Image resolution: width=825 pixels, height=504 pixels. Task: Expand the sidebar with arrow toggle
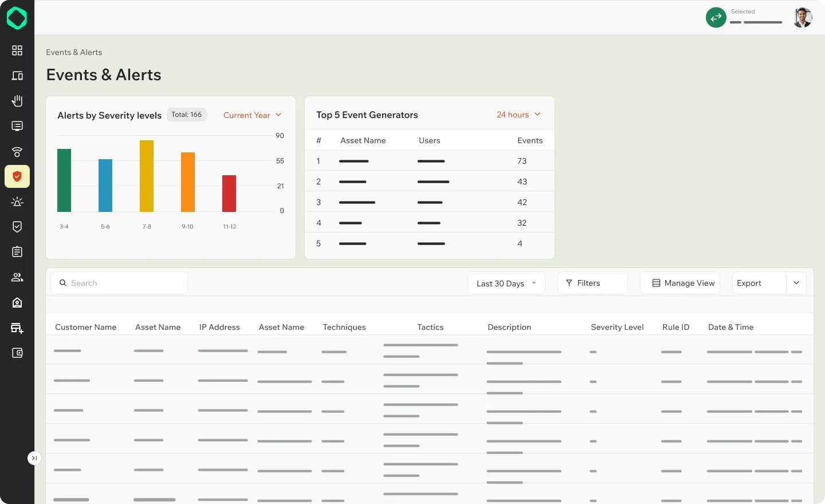[x=34, y=458]
